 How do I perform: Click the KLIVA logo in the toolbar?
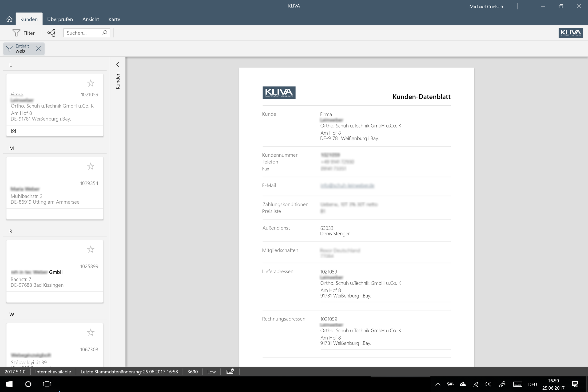(571, 33)
